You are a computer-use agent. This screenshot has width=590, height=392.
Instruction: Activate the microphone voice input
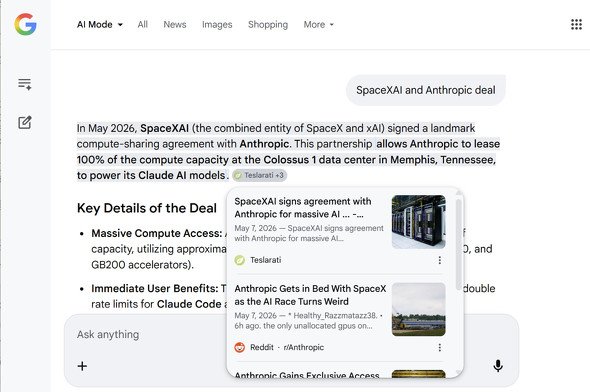tap(498, 366)
